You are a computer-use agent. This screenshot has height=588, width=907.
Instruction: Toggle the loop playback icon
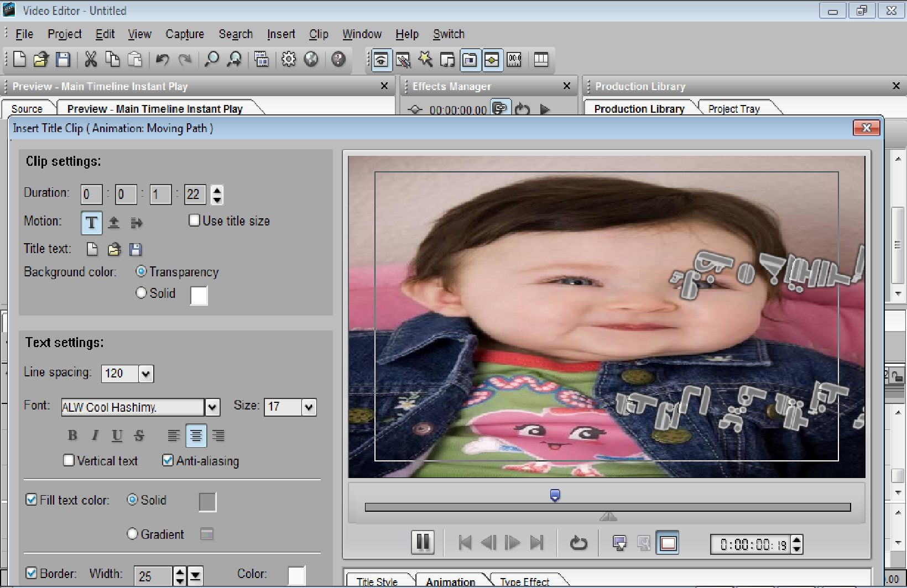[578, 543]
